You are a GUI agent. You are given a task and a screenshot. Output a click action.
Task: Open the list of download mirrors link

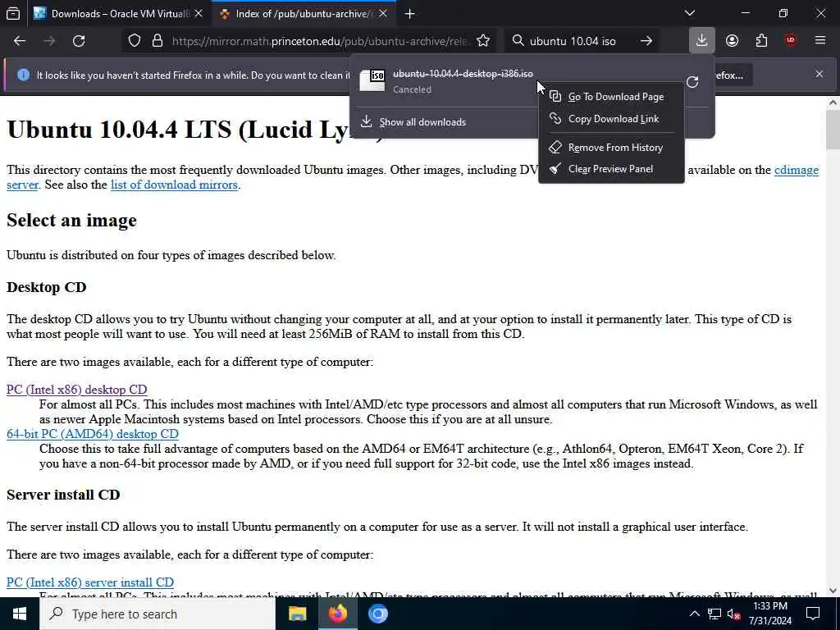tap(174, 185)
